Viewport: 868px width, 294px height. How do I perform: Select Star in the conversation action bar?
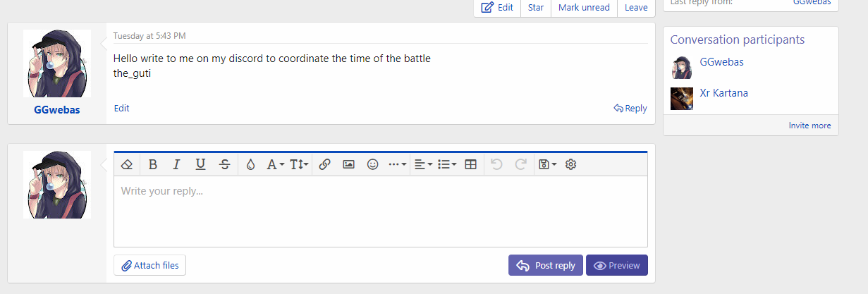coord(536,8)
